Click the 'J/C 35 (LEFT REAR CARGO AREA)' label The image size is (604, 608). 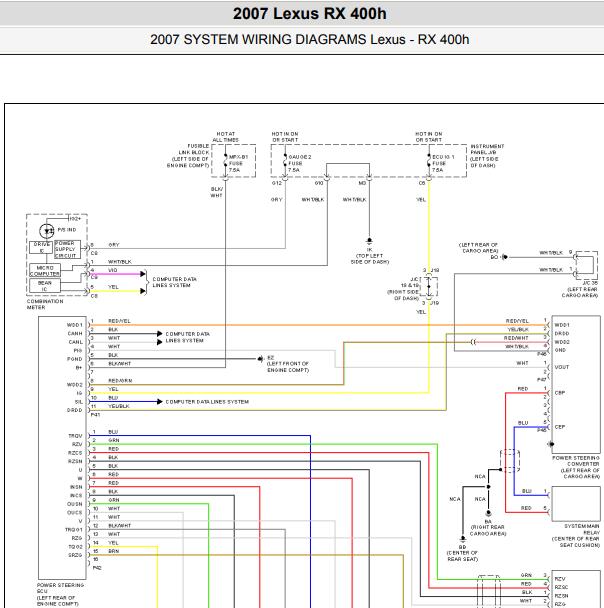tap(580, 289)
